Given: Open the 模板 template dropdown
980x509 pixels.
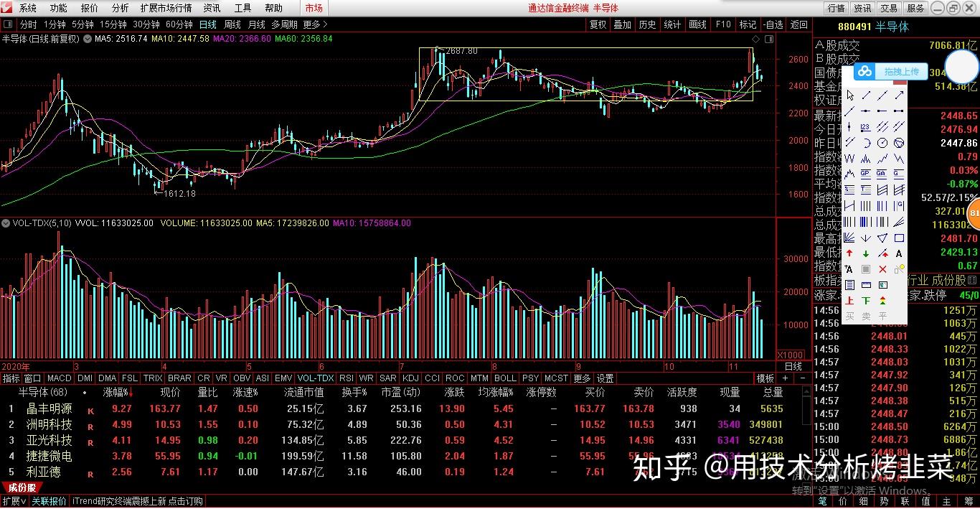Looking at the screenshot, I should [765, 378].
